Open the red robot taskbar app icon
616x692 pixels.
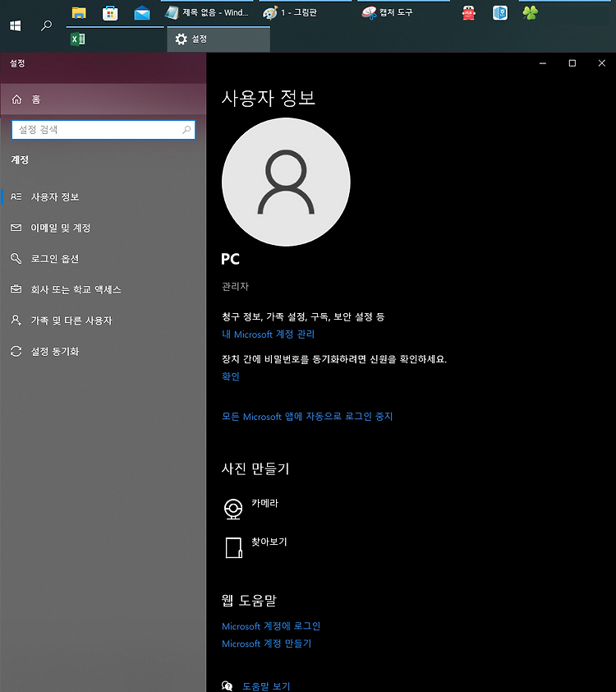[x=469, y=13]
